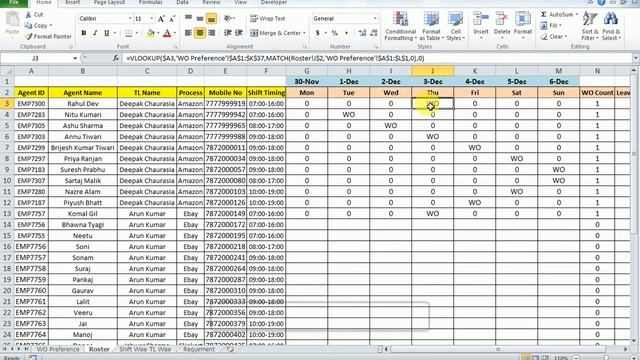The image size is (640, 360).
Task: Decrease font size with shrink font icon
Action: (x=172, y=19)
